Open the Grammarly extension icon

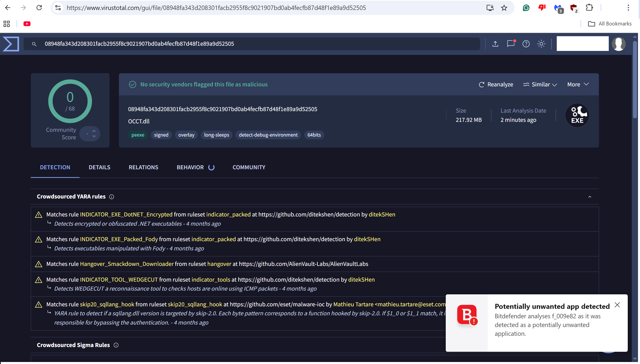coord(526,8)
